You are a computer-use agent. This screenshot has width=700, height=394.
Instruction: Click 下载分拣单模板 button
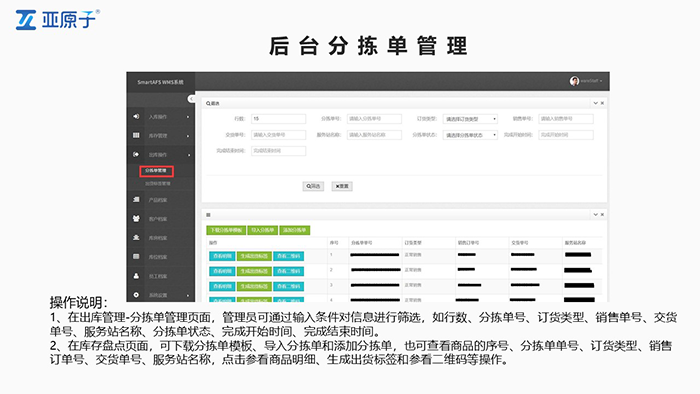[x=226, y=230]
